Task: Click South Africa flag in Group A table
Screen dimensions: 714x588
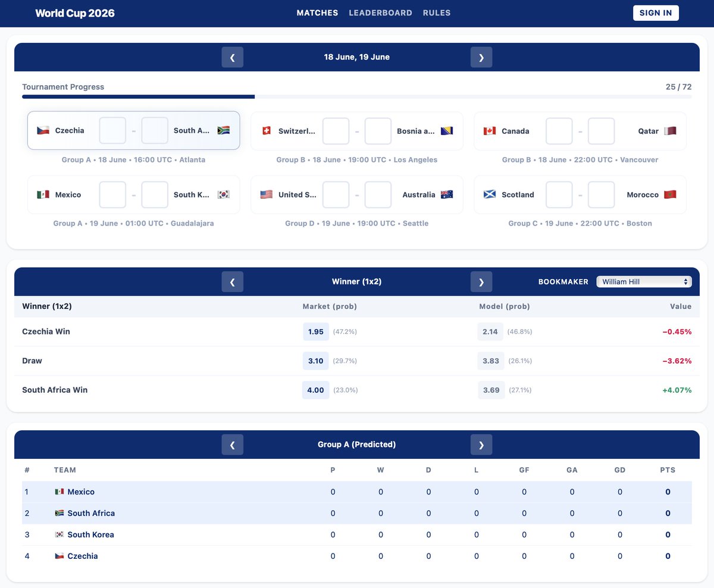Action: pos(59,514)
